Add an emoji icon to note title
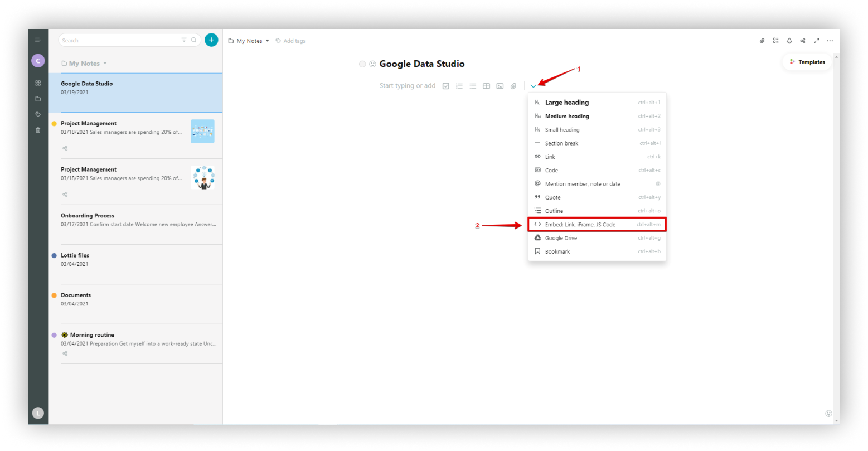The height and width of the screenshot is (451, 868). tap(372, 64)
